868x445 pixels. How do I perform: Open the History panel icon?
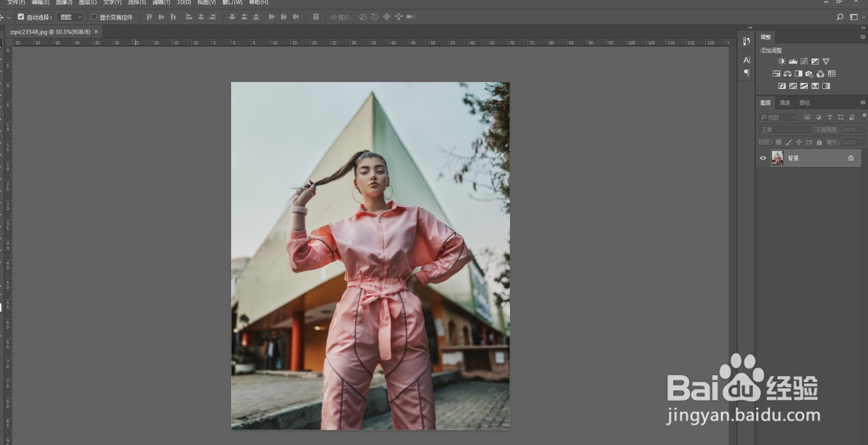click(x=746, y=41)
